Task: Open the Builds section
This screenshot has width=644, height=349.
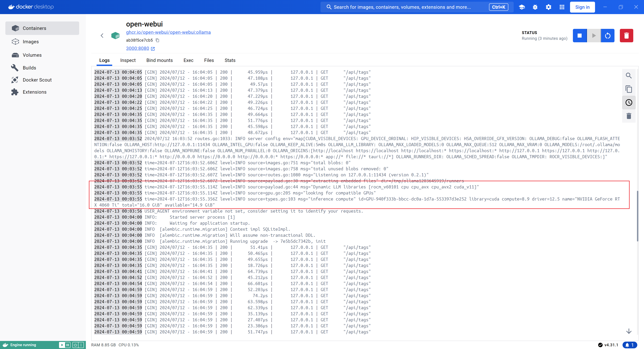Action: click(x=42, y=68)
